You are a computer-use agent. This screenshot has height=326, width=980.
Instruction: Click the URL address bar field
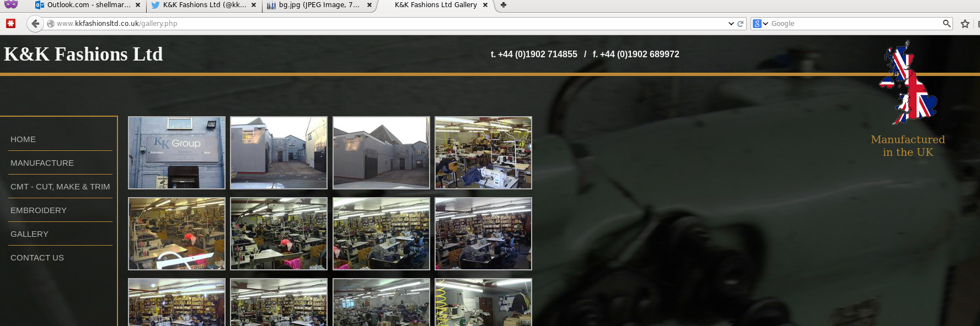(386, 24)
